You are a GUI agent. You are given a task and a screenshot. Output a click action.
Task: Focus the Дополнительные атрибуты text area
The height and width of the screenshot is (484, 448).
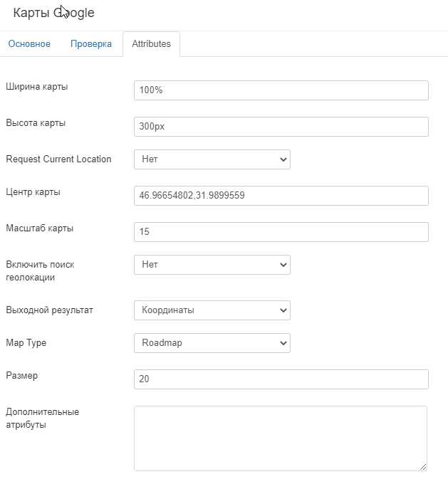[280, 438]
